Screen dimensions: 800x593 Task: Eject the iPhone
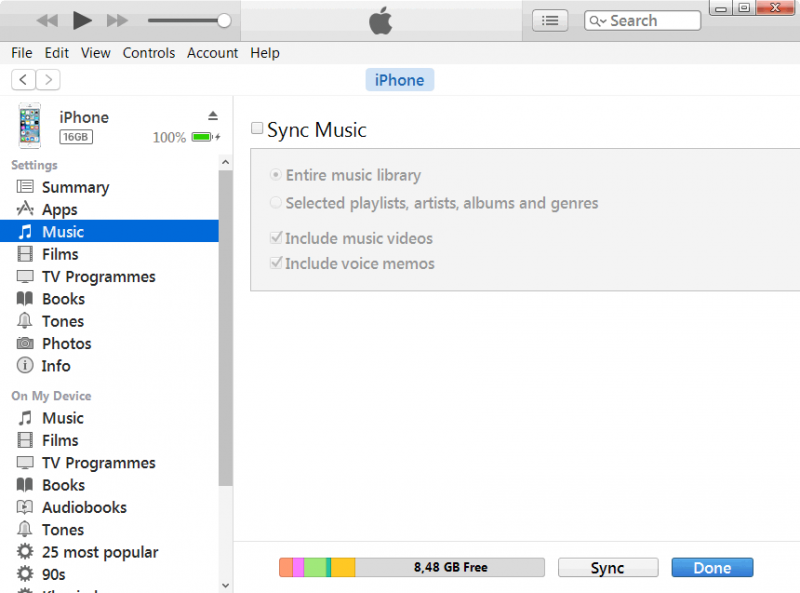pyautogui.click(x=212, y=113)
